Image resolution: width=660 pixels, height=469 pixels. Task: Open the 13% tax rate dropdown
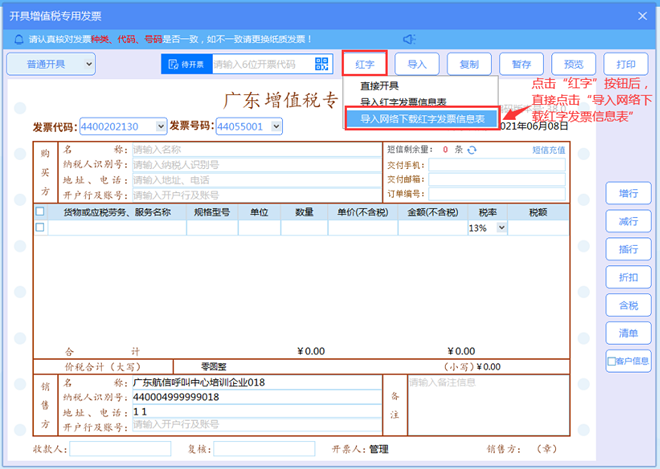click(x=501, y=228)
